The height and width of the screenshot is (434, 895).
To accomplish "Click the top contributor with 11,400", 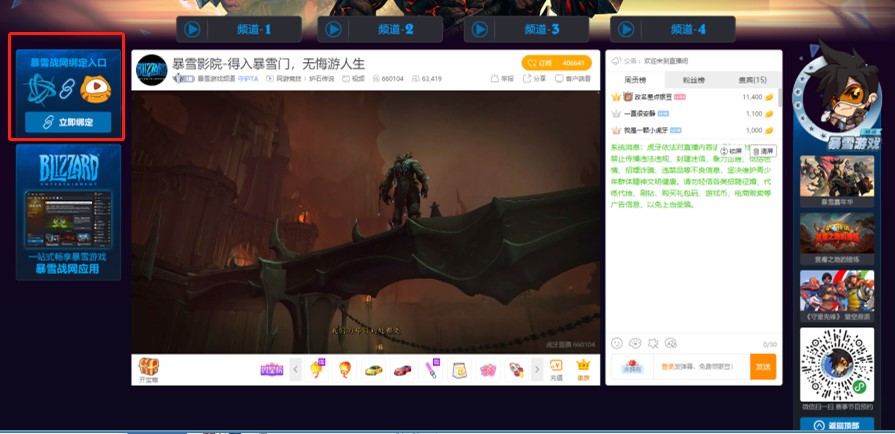I will [x=692, y=97].
